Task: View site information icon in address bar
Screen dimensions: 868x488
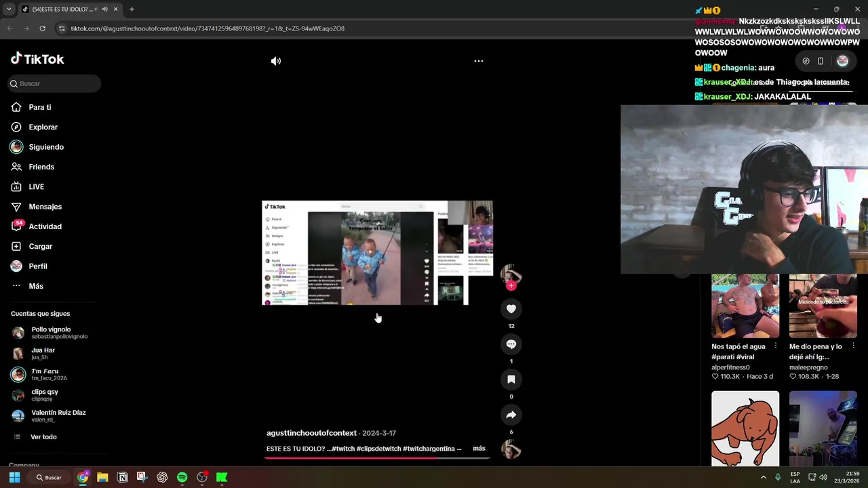Action: coord(62,28)
